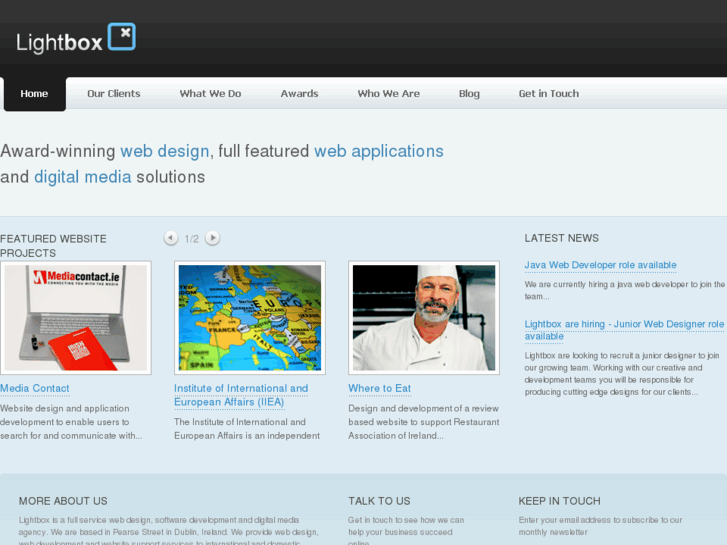Click the Lightbox logo icon

[x=122, y=36]
